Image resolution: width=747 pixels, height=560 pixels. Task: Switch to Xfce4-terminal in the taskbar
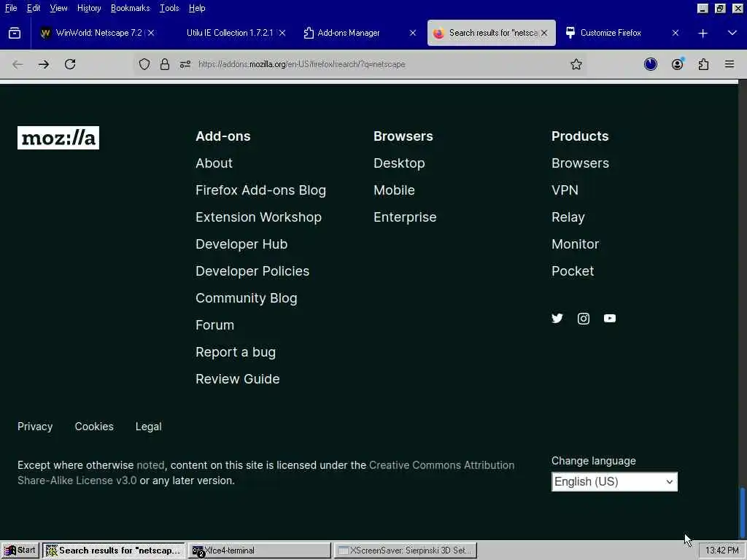point(260,551)
